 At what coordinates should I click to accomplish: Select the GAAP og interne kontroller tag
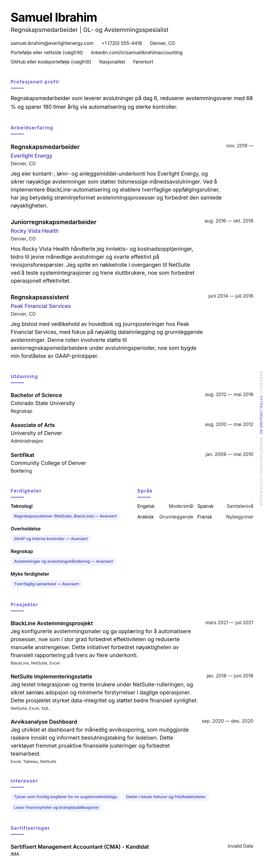point(51,538)
